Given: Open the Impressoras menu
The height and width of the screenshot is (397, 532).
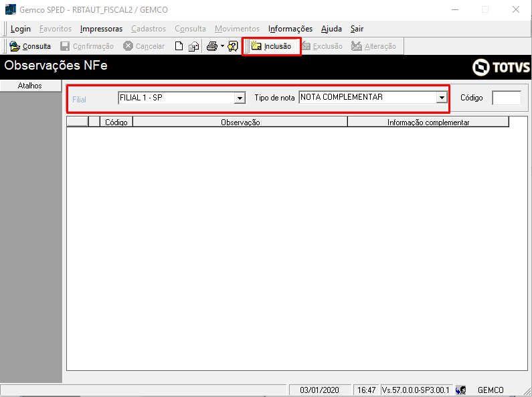Looking at the screenshot, I should (x=101, y=29).
